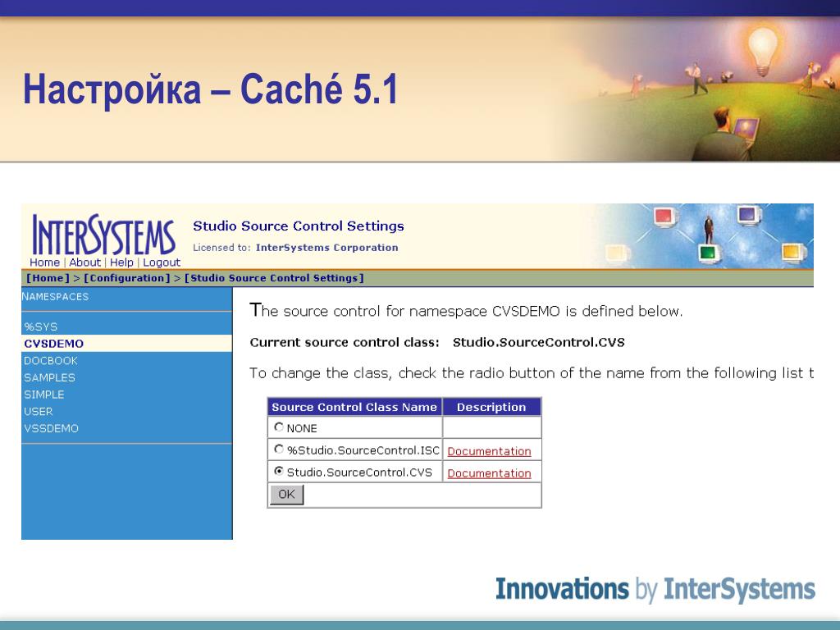Click the NAMESPACES sidebar heading

pos(55,297)
